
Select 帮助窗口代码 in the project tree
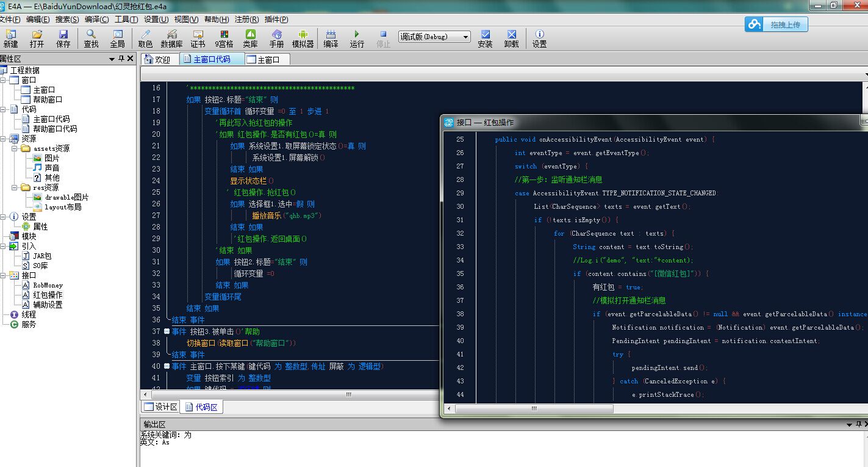[55, 129]
